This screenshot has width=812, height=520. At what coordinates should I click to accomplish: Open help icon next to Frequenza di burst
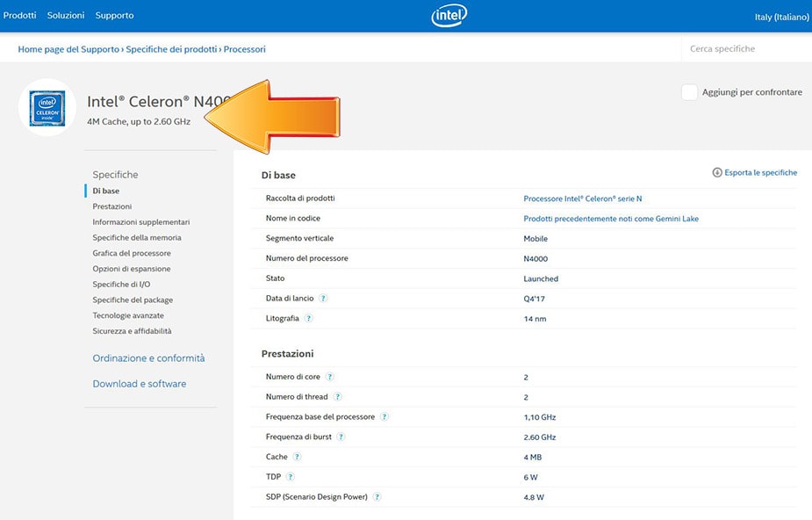click(341, 437)
